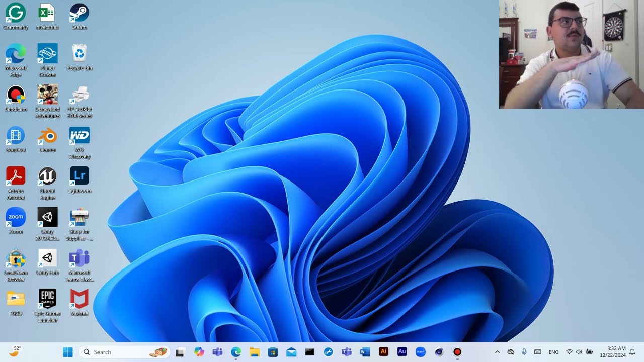Select the Adobe Acrobat desktop shortcut

point(16,183)
